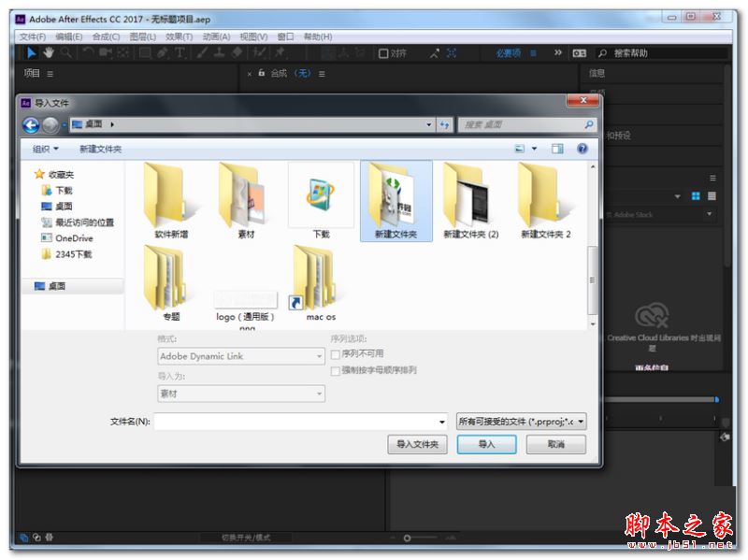Go back in the import dialog
Screen dimensions: 748x560
[31, 125]
